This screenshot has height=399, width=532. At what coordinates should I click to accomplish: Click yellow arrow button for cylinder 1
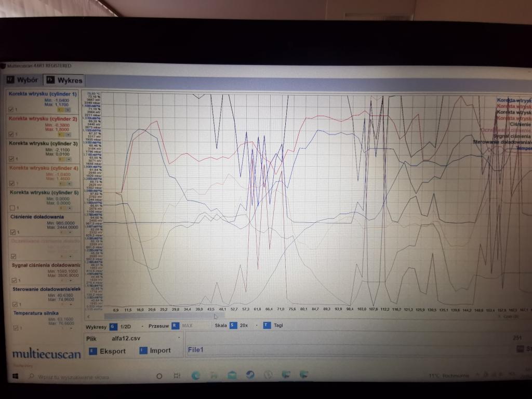[61, 110]
